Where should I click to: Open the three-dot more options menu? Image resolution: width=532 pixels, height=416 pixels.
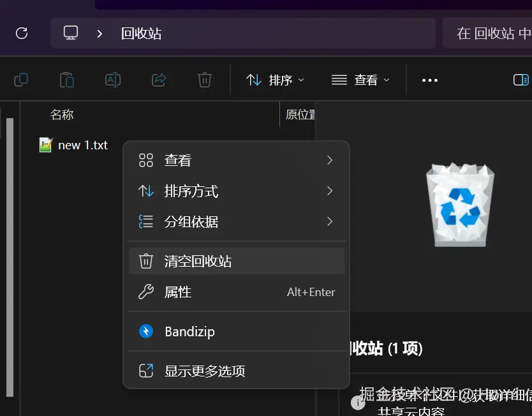429,80
